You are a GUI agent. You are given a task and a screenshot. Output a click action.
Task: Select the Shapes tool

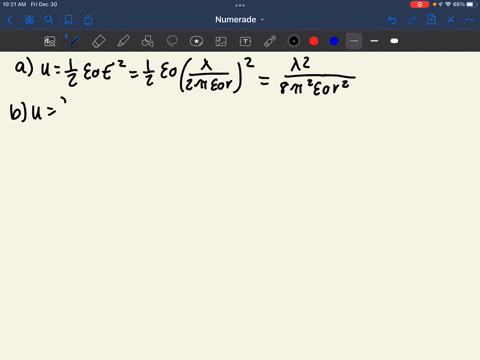(148, 41)
